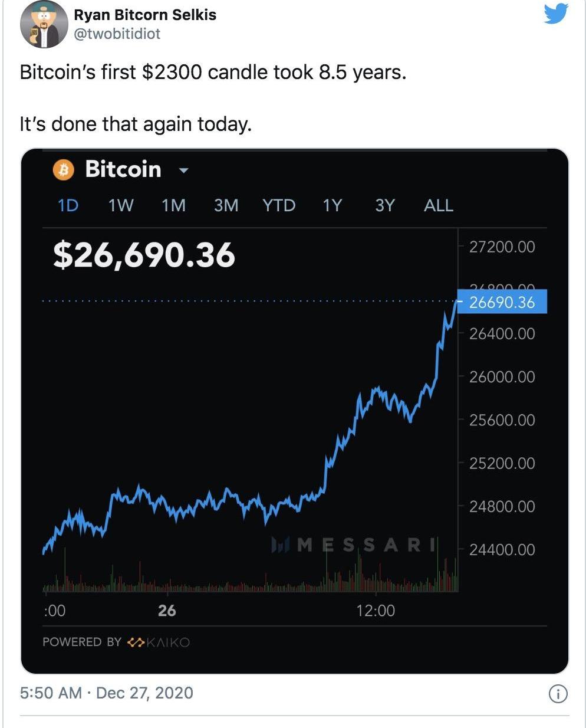Show the ALL time range
Viewport: 586px width, 728px height.
click(x=439, y=205)
